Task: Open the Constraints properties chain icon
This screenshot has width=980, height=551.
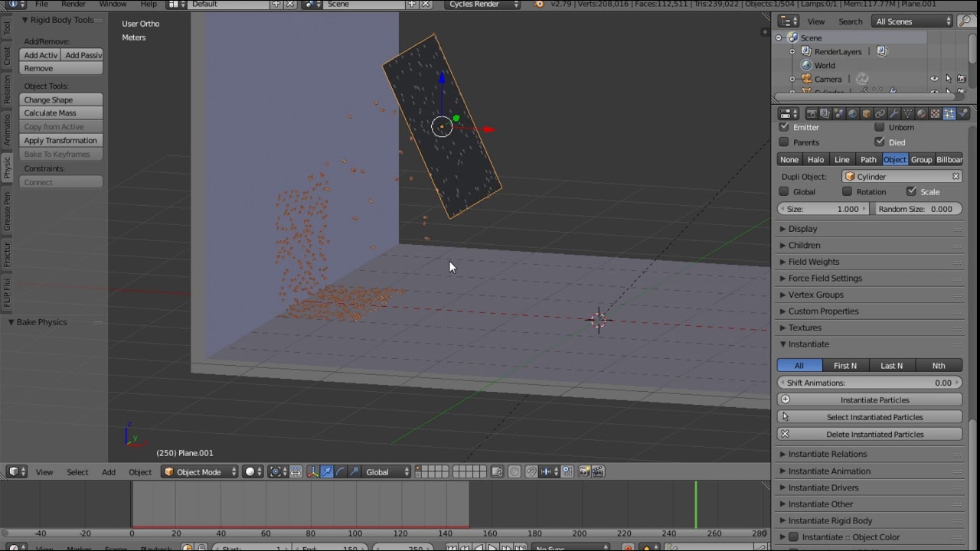Action: coord(880,113)
